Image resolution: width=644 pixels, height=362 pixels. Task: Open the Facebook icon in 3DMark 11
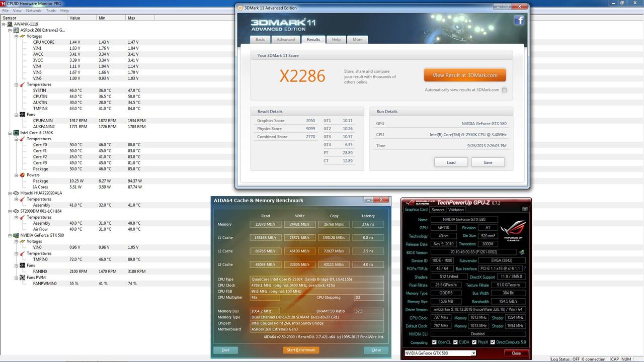(519, 21)
